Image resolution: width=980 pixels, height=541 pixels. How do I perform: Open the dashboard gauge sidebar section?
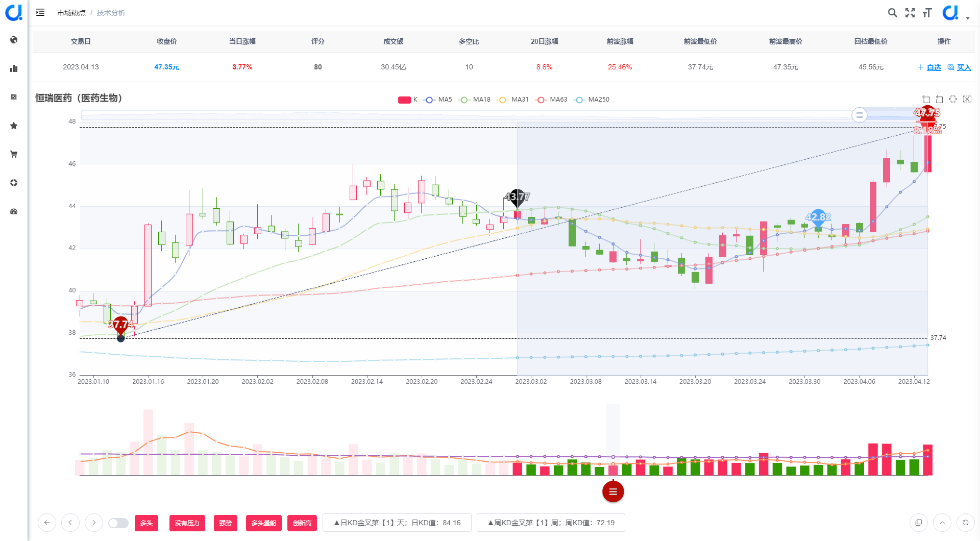[14, 211]
